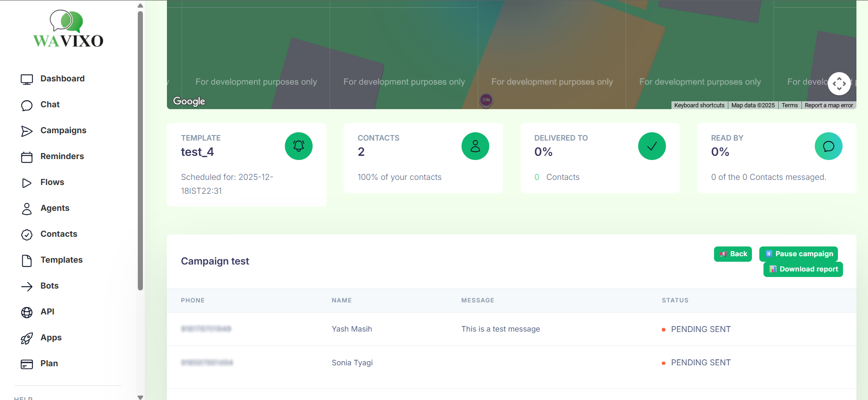Click the Wavixo logo
The image size is (868, 400).
point(68,30)
